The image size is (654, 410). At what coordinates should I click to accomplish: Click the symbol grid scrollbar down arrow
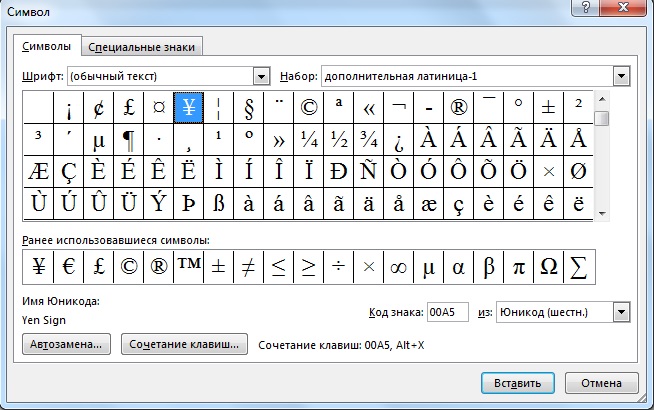(x=602, y=214)
